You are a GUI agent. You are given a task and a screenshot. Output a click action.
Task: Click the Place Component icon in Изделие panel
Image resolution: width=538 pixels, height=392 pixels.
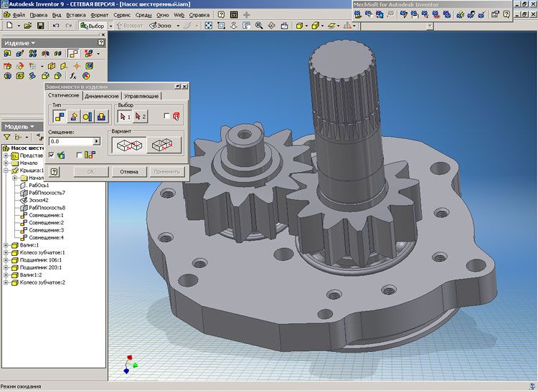tap(7, 54)
